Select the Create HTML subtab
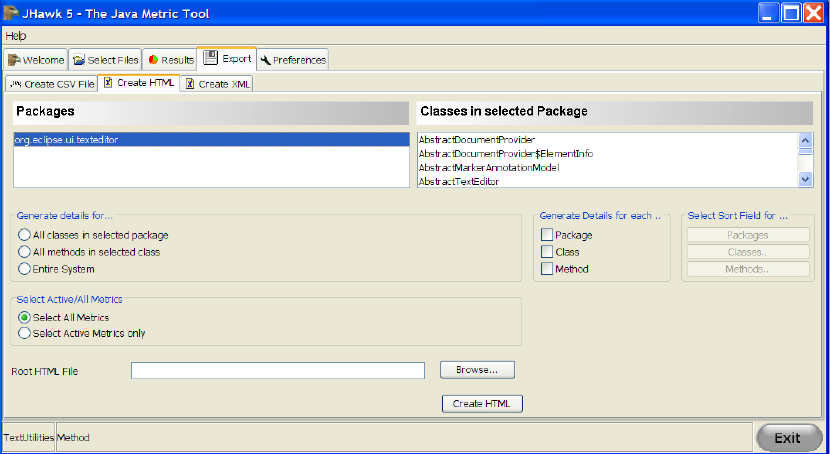830x454 pixels. 139,83
